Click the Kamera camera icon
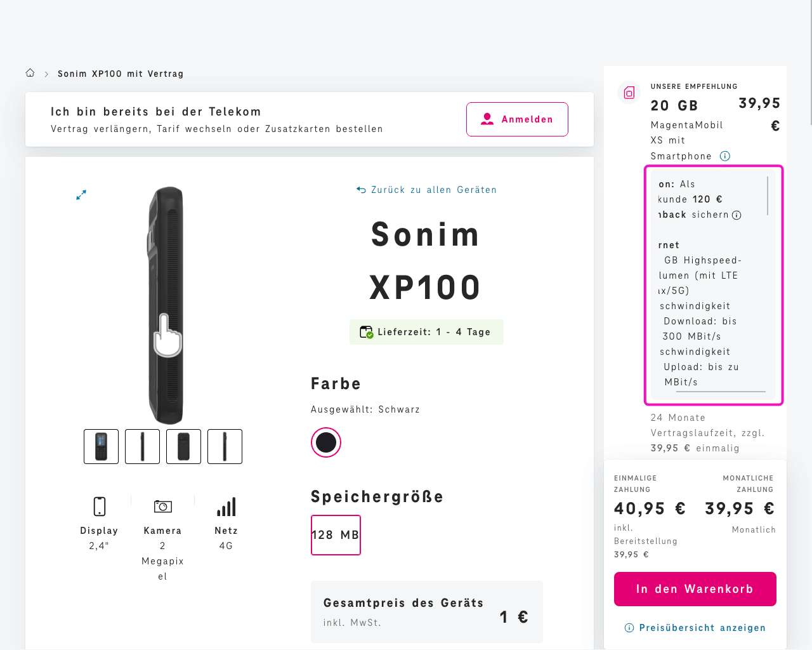 [x=162, y=506]
